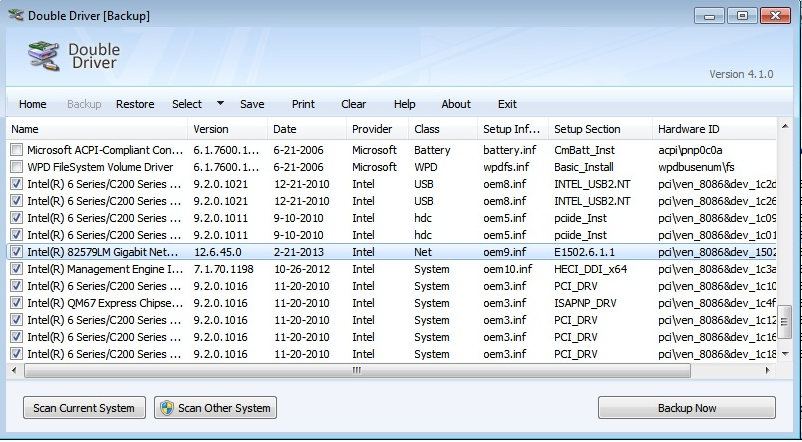Viewport: 802px width, 442px height.
Task: Click the 'Intel(R) QM67 Express Chipse...' name
Action: pyautogui.click(x=105, y=303)
